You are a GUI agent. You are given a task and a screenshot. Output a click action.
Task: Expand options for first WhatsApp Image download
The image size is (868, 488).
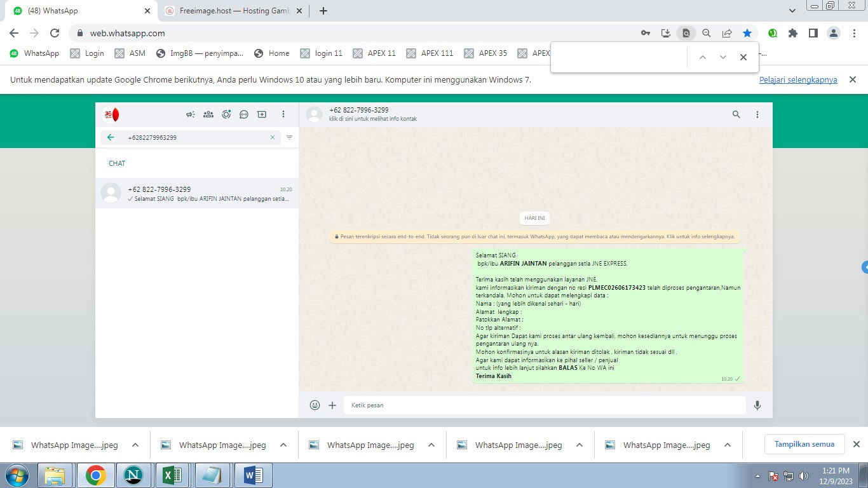point(135,445)
